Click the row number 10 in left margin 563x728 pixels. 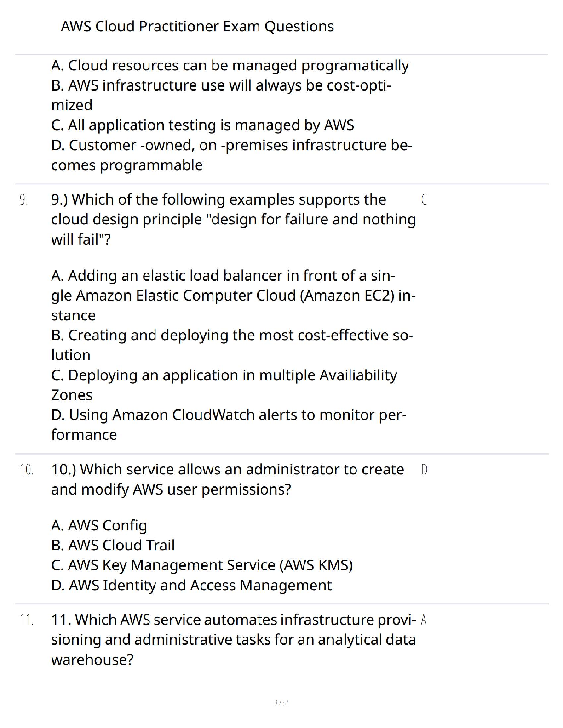pos(27,470)
